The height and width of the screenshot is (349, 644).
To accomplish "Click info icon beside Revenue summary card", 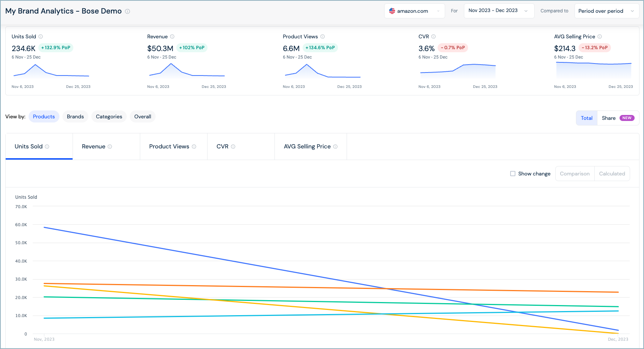I will tap(172, 36).
